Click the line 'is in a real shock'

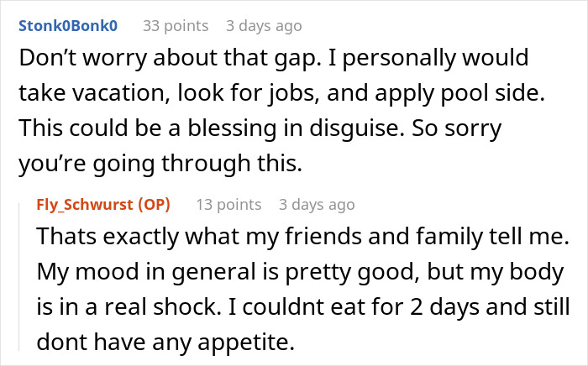(303, 306)
